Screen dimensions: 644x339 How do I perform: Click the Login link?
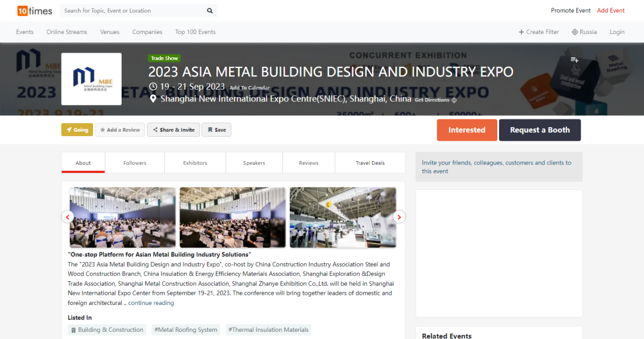[x=617, y=32]
